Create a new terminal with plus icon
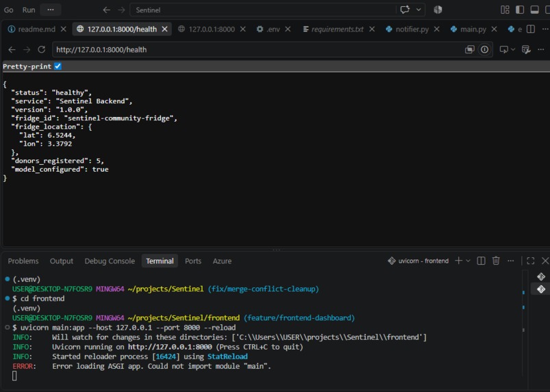This screenshot has width=550, height=392. pos(458,261)
